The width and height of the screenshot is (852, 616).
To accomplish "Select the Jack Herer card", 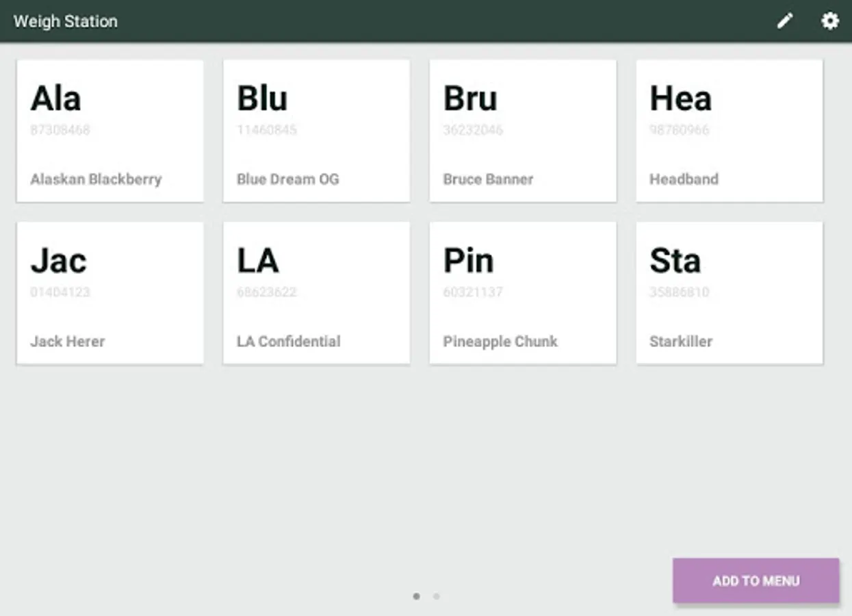I will [x=110, y=293].
